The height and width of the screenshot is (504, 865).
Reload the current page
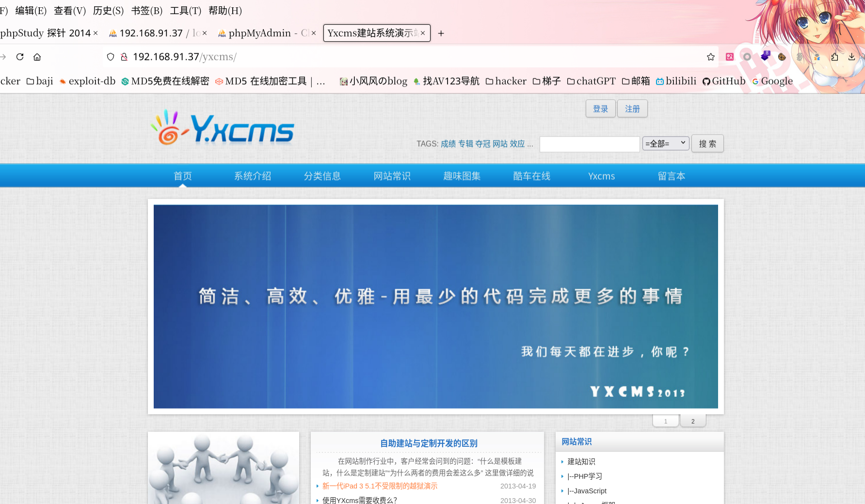pyautogui.click(x=20, y=57)
